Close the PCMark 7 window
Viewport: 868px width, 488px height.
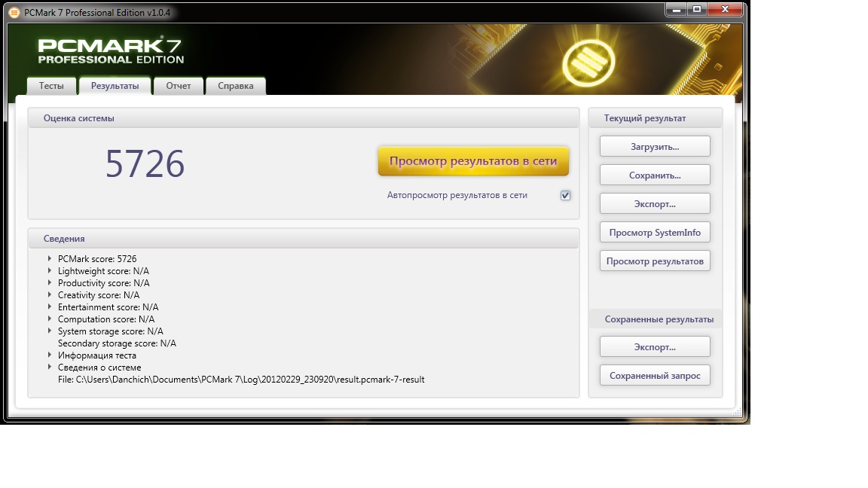(725, 9)
